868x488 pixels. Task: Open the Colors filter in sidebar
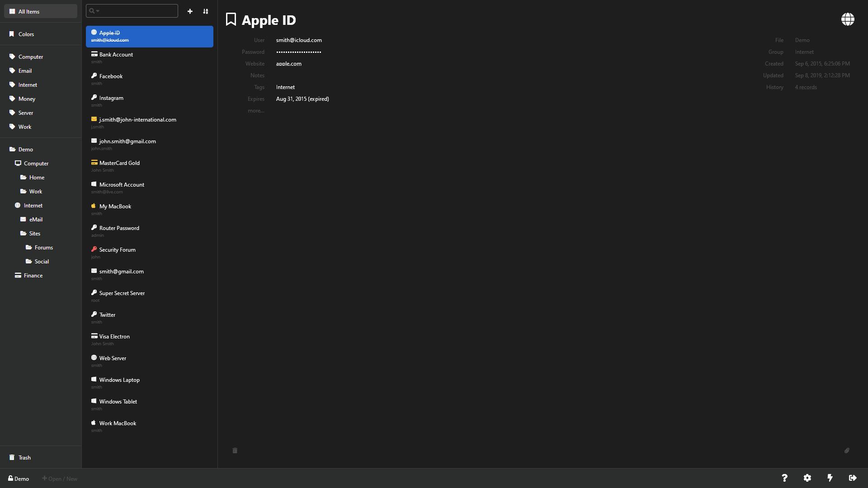coord(26,34)
